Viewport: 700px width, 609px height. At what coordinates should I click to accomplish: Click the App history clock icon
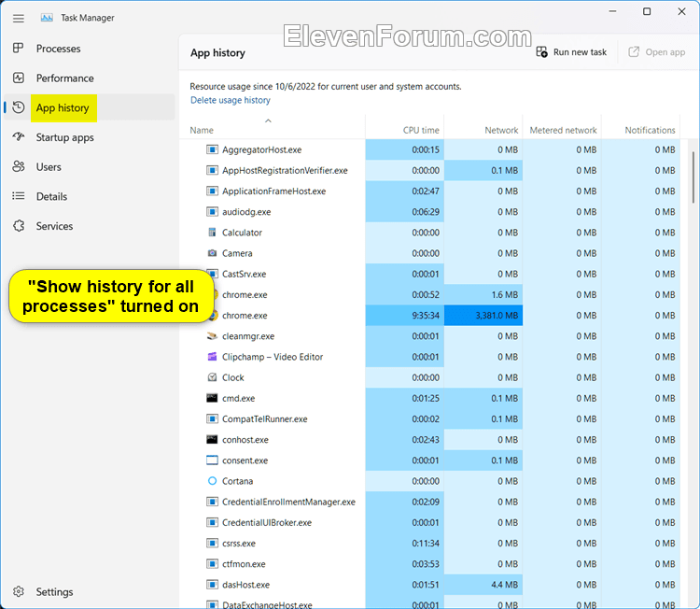pyautogui.click(x=19, y=107)
